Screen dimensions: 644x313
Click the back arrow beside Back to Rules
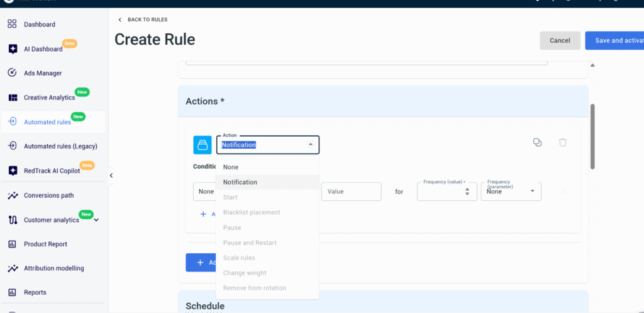tap(120, 20)
